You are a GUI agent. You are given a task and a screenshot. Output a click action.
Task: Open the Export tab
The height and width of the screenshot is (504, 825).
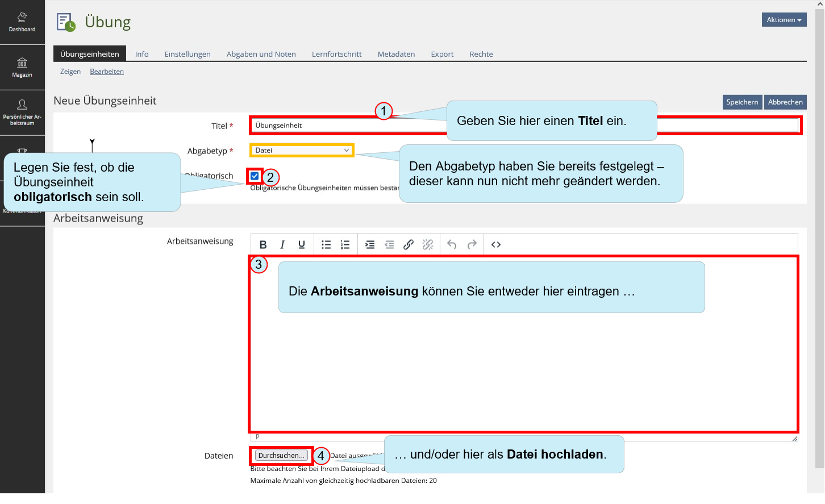pos(442,54)
